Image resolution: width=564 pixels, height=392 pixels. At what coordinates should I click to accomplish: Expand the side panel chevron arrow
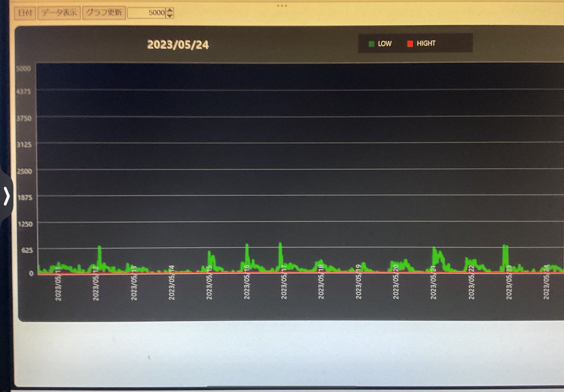coord(6,196)
